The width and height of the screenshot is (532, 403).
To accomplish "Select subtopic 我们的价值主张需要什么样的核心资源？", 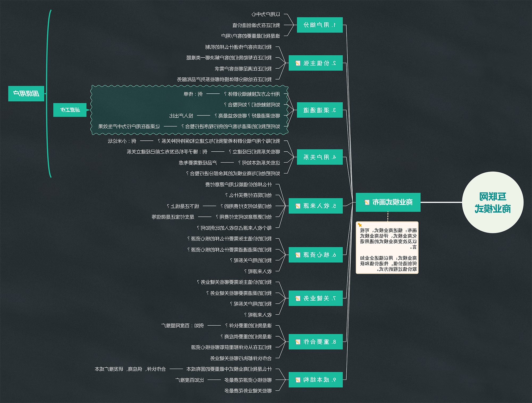I will 230,239.
